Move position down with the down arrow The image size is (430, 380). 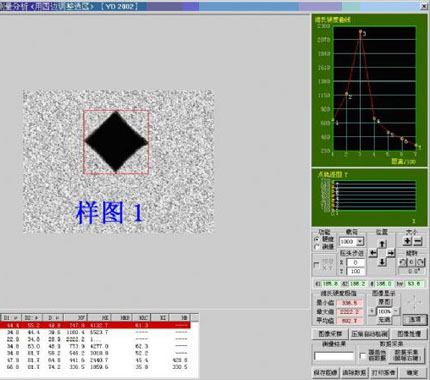click(382, 262)
